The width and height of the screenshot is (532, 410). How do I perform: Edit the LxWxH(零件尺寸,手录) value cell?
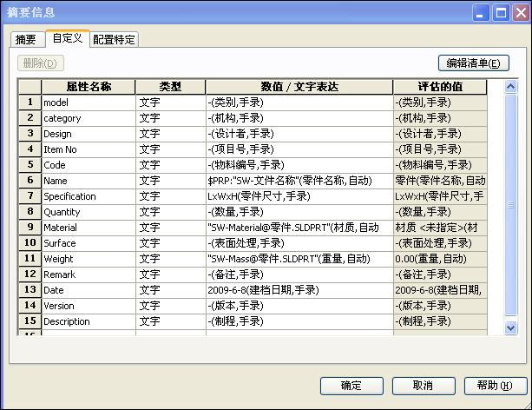pyautogui.click(x=299, y=196)
